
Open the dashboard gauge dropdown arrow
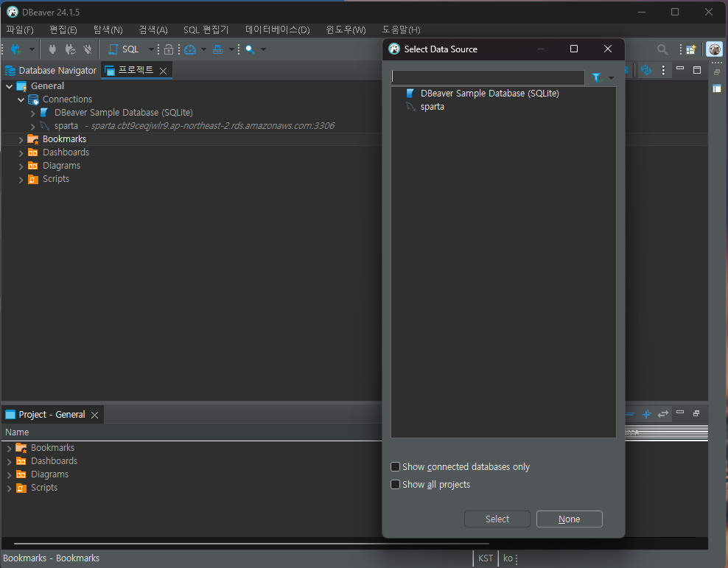203,49
